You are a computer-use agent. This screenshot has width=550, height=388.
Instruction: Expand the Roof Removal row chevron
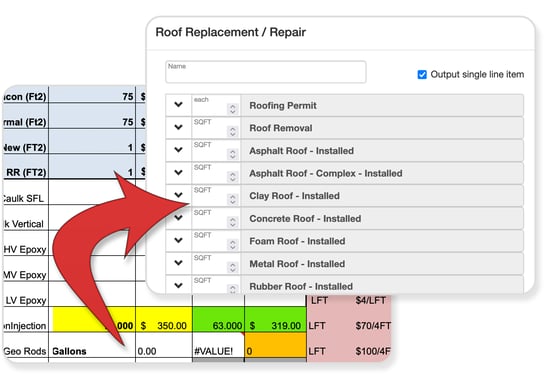[x=179, y=127]
